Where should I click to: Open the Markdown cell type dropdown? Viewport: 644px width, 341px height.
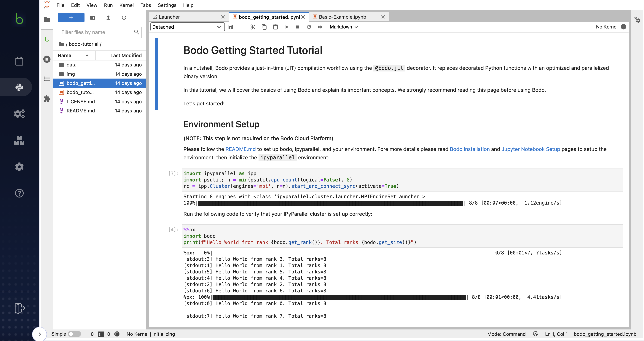(x=344, y=27)
